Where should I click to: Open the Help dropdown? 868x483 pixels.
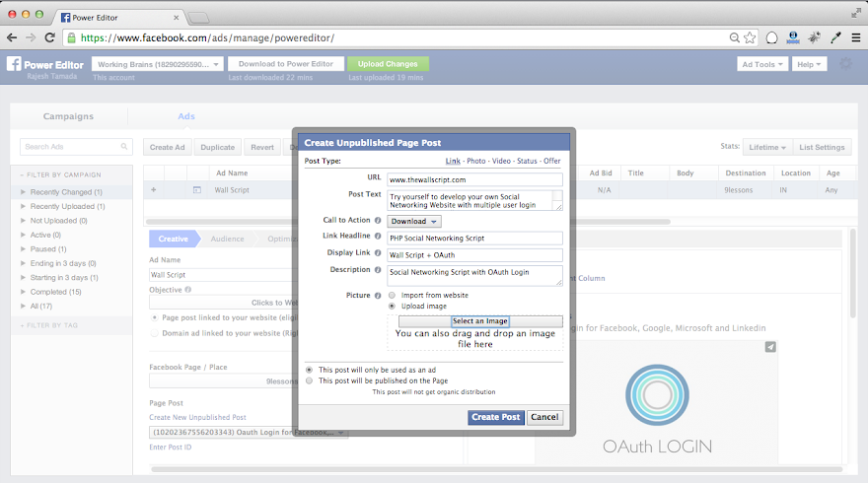[x=809, y=64]
